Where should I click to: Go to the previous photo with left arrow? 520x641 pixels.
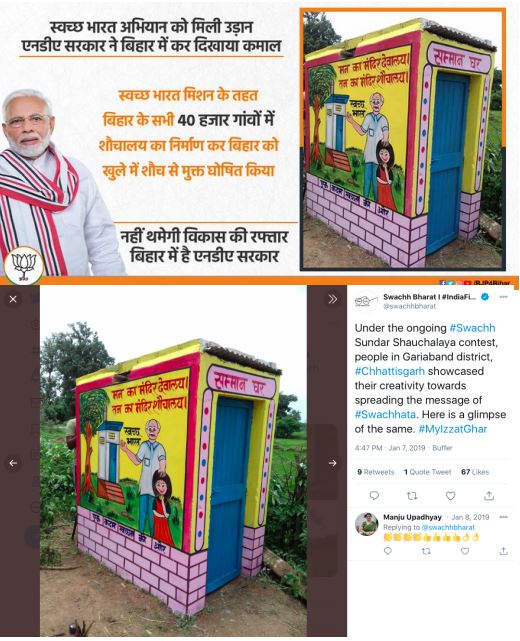[x=13, y=463]
